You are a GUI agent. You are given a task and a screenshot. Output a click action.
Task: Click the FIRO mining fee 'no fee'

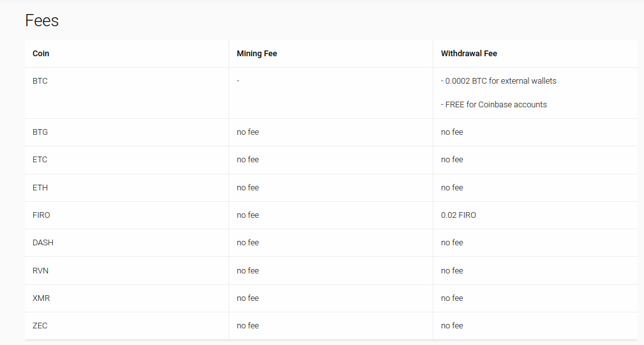click(x=248, y=215)
